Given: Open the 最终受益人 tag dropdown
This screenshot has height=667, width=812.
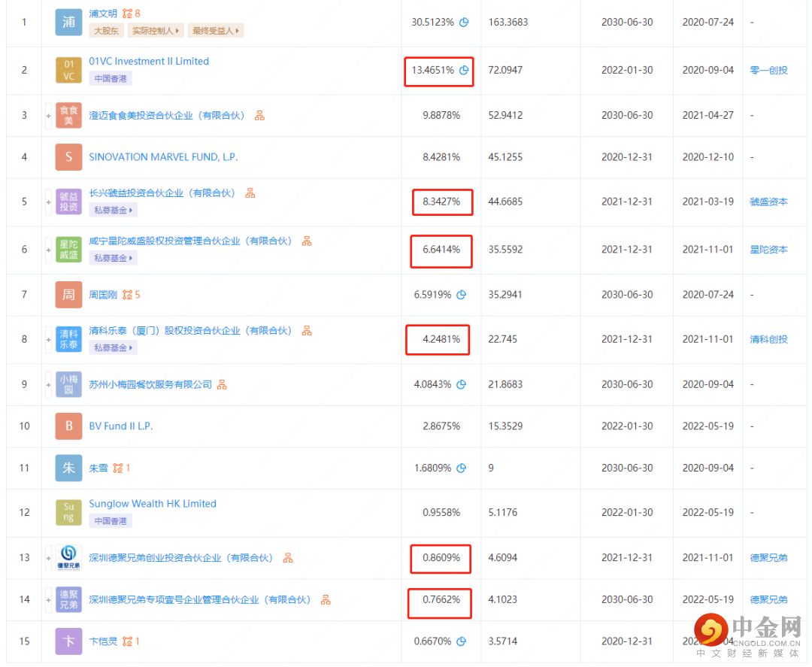Looking at the screenshot, I should click(x=216, y=31).
